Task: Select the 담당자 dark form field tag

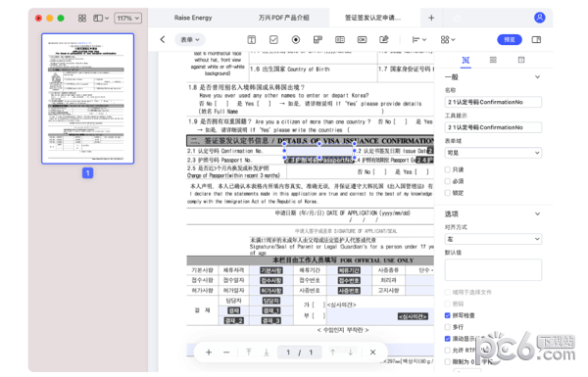Action: coord(271,301)
